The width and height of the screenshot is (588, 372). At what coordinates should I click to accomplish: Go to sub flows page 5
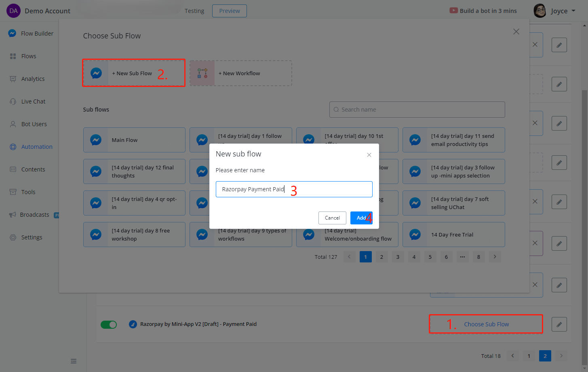point(430,257)
